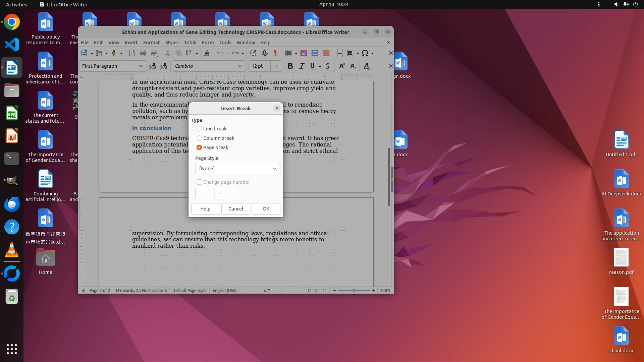Screen dimensions: 644x362
Task: Click the Print icon in toolbar
Action: pos(143,53)
